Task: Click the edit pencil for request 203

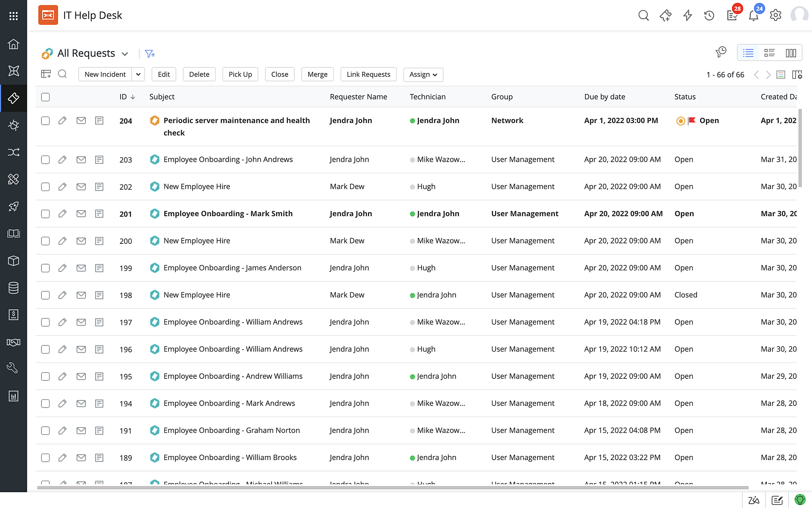Action: (62, 160)
